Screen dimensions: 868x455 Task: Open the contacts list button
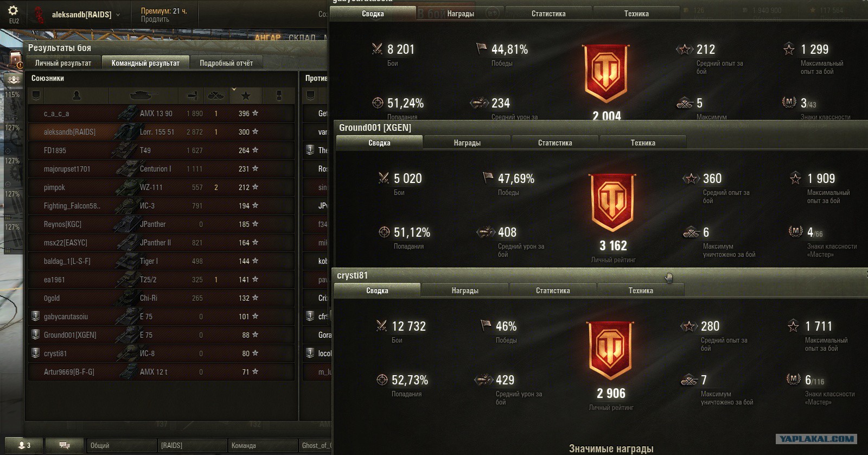click(x=24, y=445)
